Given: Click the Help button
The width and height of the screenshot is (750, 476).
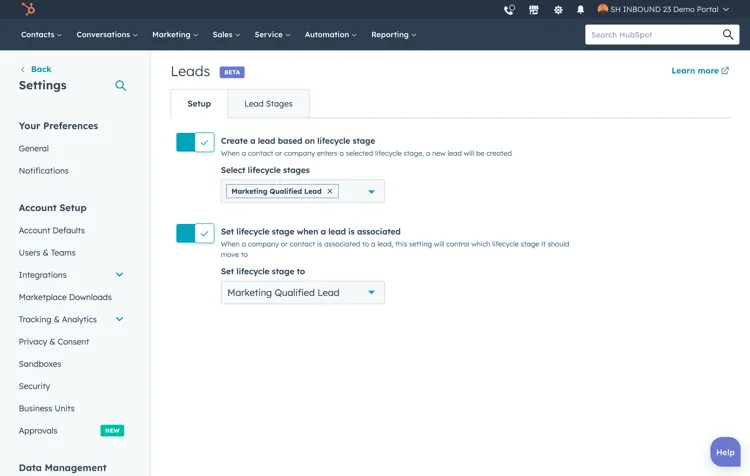Looking at the screenshot, I should click(x=725, y=452).
